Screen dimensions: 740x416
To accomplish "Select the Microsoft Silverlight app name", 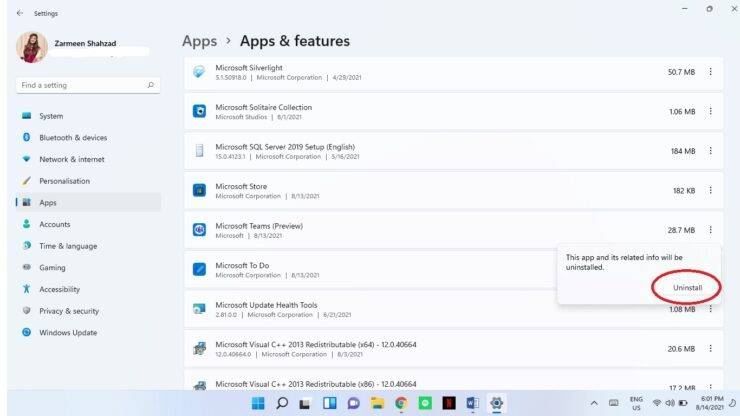I will 249,68.
